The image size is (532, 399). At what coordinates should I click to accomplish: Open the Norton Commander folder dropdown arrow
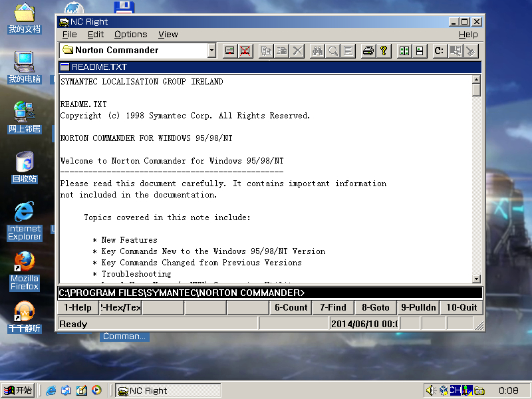coord(211,51)
